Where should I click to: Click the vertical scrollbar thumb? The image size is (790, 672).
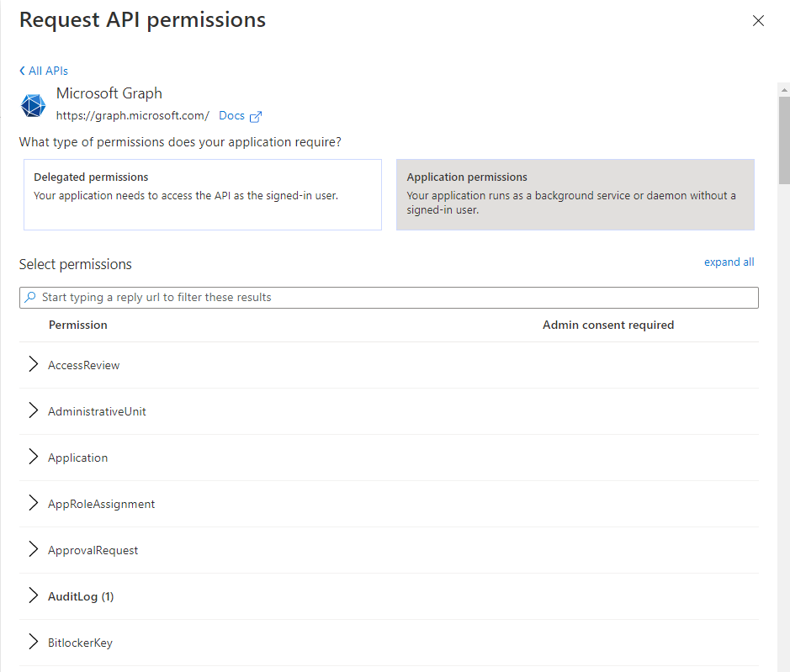[x=784, y=140]
